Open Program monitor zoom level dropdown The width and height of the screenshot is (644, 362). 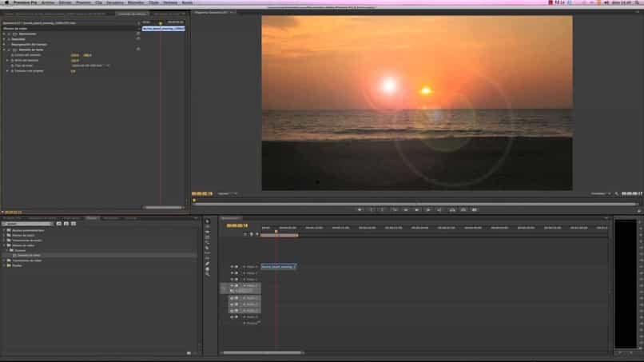coord(228,193)
